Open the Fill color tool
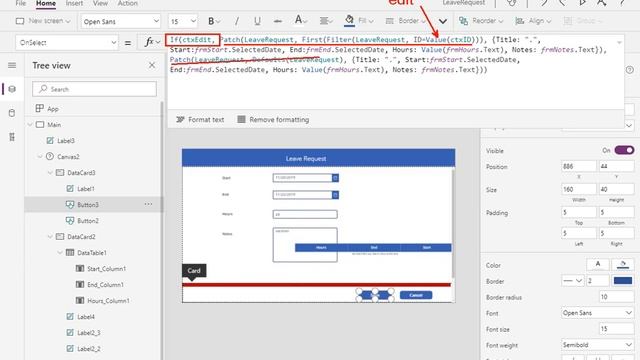This screenshot has height=360, width=640. pyautogui.click(x=359, y=21)
